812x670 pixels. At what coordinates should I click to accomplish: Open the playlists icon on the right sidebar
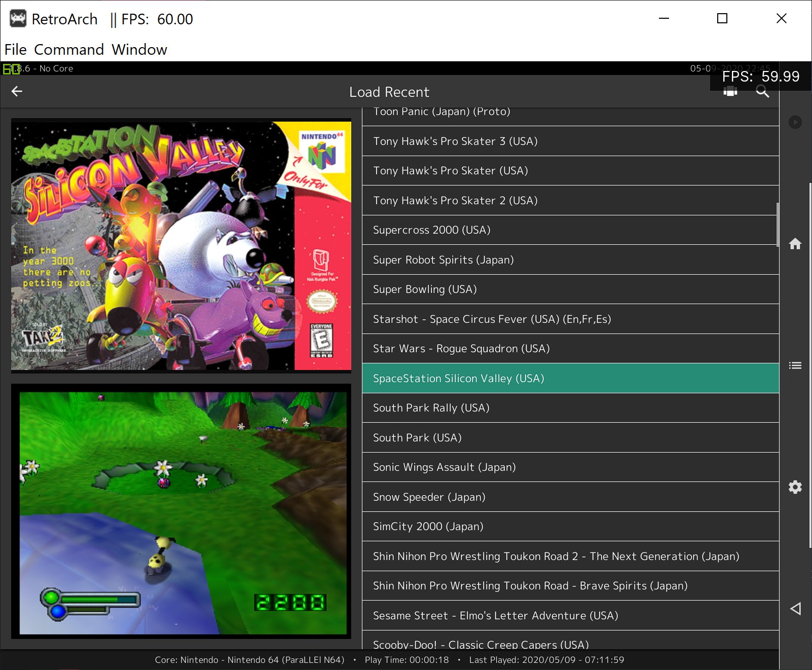point(795,364)
